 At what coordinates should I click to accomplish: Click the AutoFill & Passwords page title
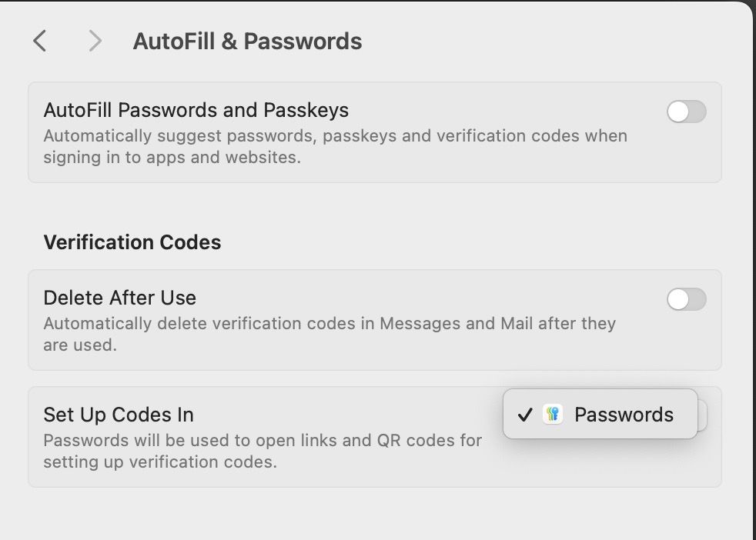click(247, 42)
